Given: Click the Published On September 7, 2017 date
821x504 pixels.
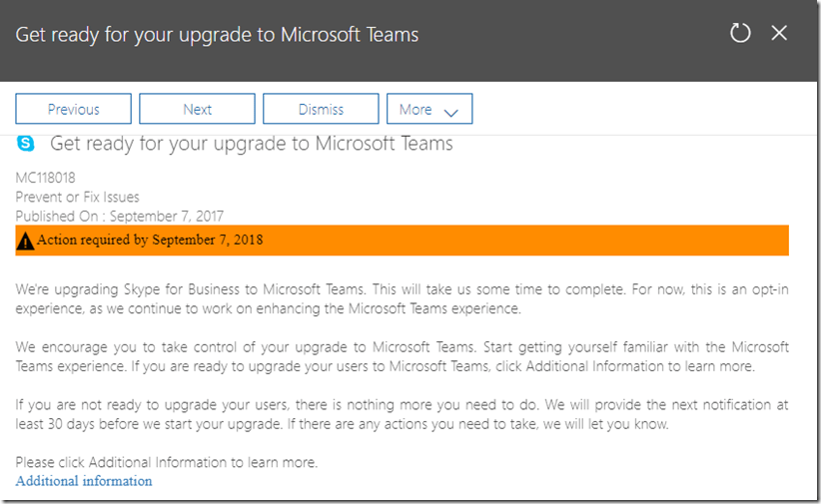Looking at the screenshot, I should pos(120,216).
